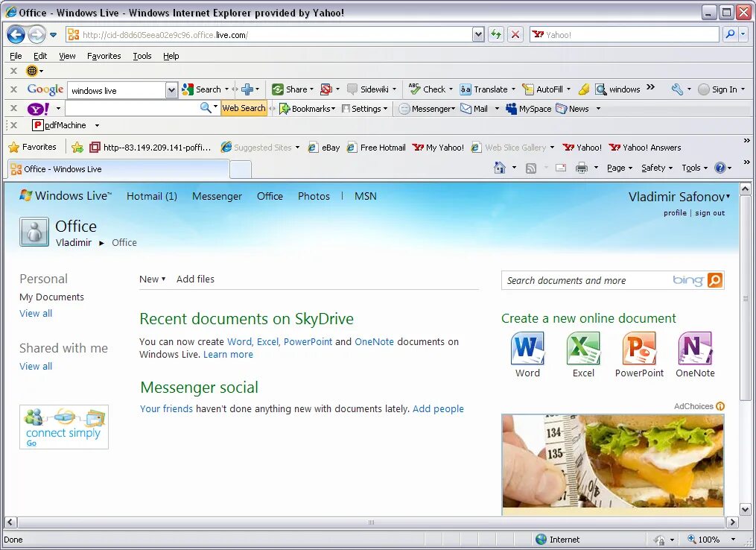The width and height of the screenshot is (756, 550).
Task: Create a new Excel online document
Action: [x=583, y=348]
